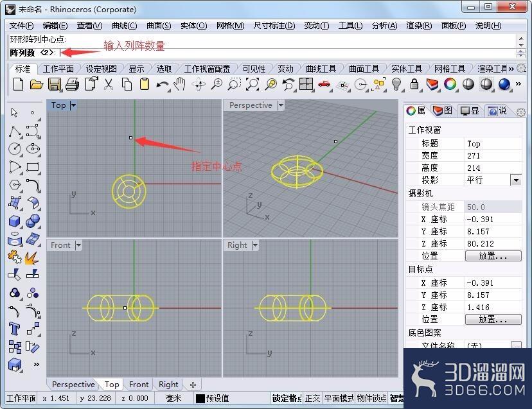The width and height of the screenshot is (532, 409).
Task: Click the blue render sphere icon
Action: point(504,84)
